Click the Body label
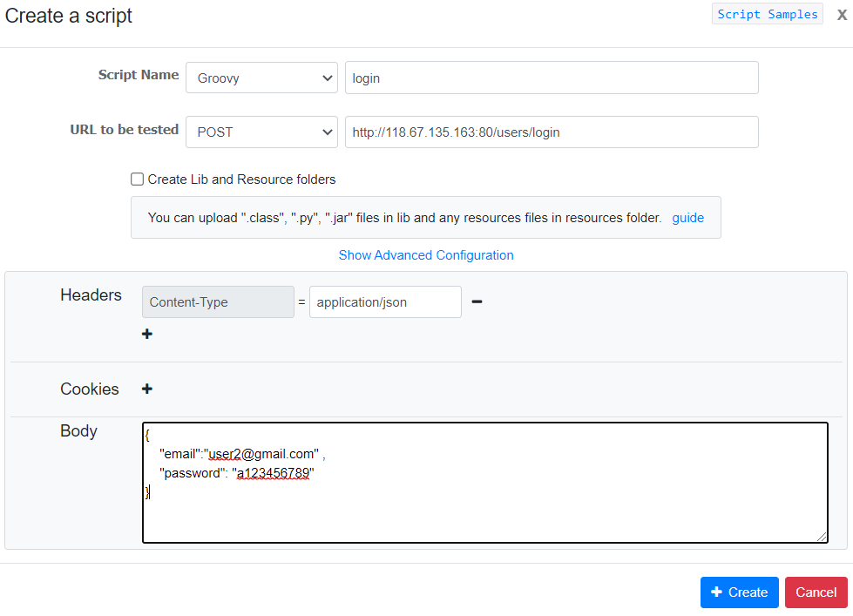The image size is (853, 616). (78, 431)
